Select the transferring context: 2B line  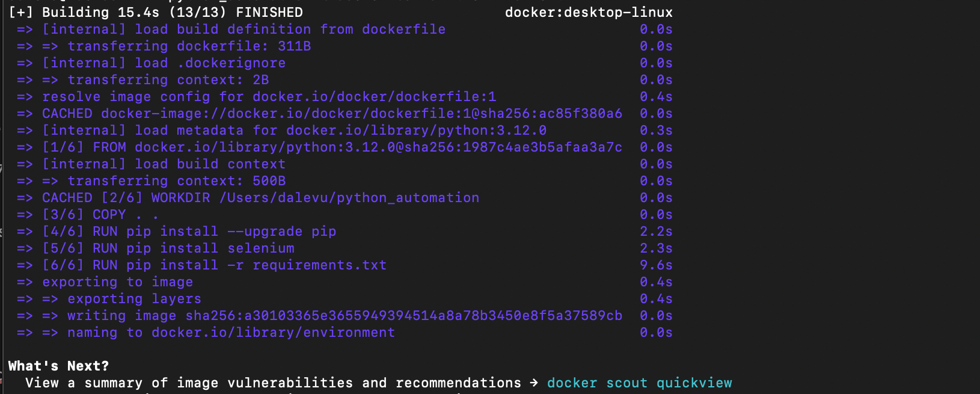click(168, 80)
